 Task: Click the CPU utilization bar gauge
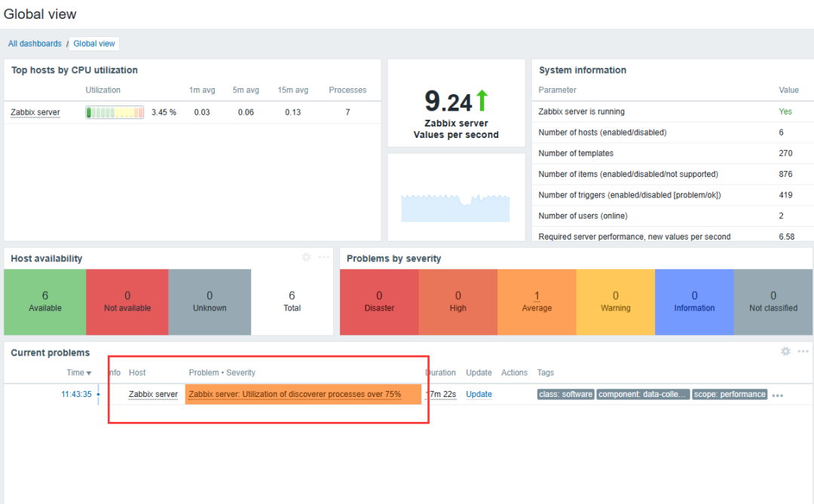115,112
